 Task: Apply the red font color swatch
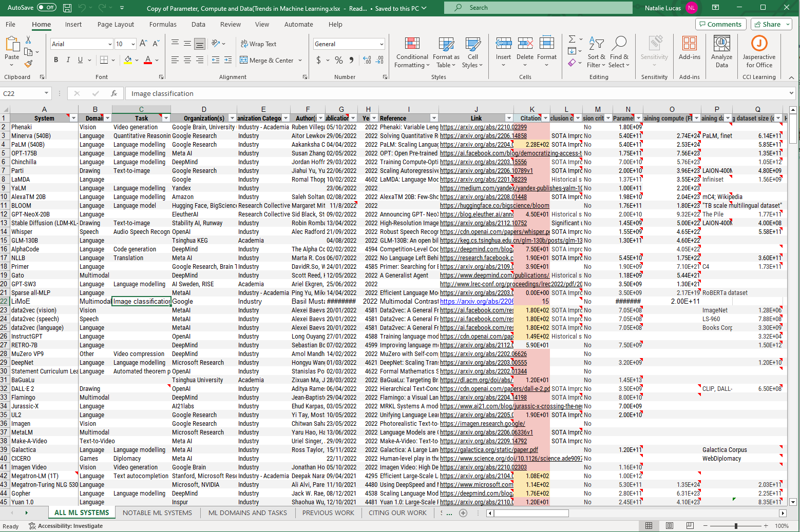coord(148,60)
